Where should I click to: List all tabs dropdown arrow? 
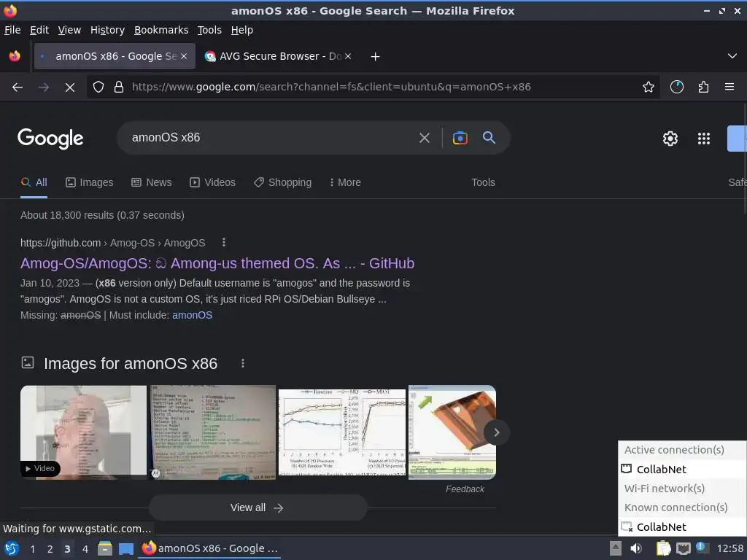coord(732,56)
